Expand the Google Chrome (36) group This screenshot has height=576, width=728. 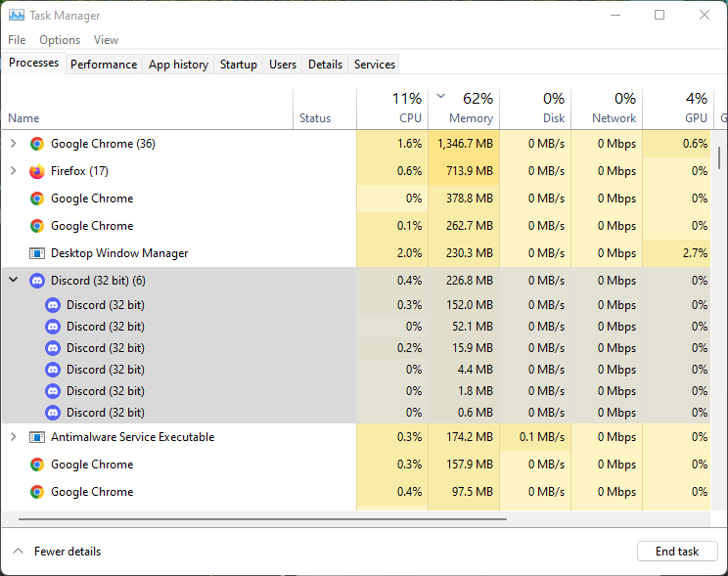click(x=14, y=144)
